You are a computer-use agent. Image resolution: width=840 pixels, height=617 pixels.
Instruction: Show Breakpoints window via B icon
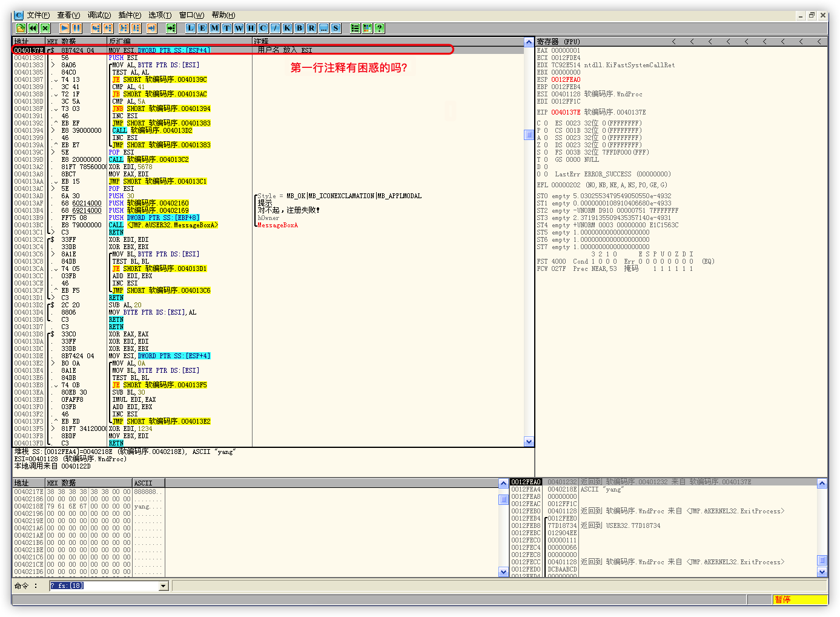click(299, 28)
